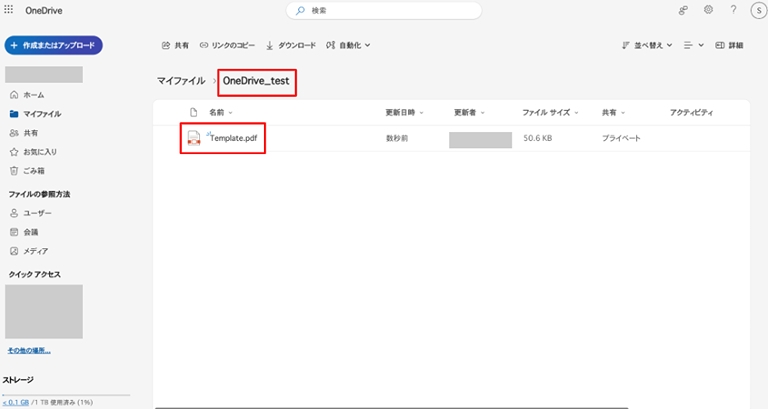Click file type column header icon
This screenshot has width=768, height=409.
point(193,112)
